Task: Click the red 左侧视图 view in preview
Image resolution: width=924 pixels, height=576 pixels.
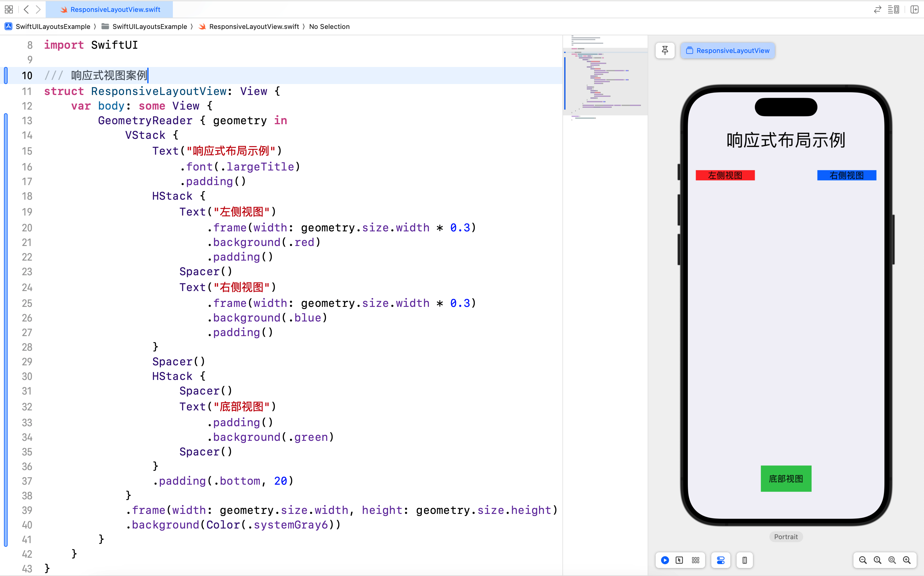Action: 725,175
